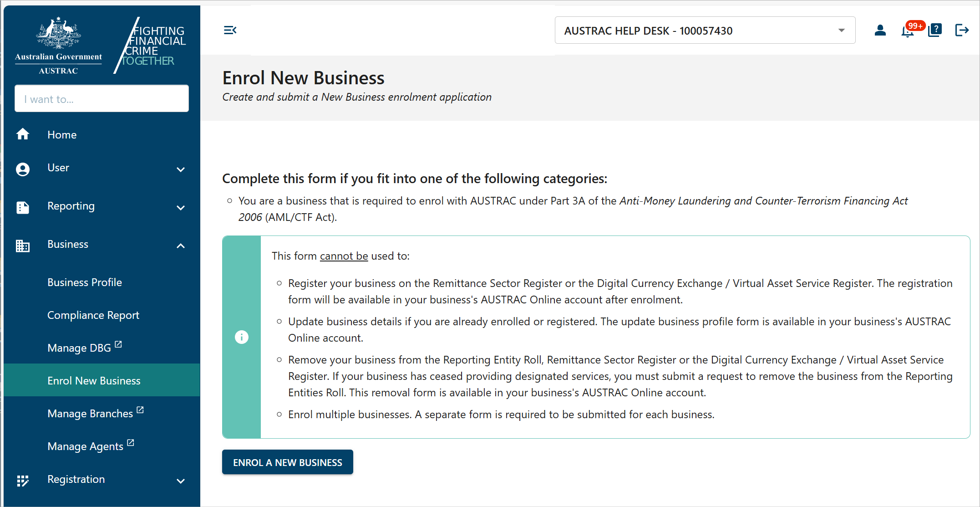Click the Australian Government AUSTRAC logo

58,44
